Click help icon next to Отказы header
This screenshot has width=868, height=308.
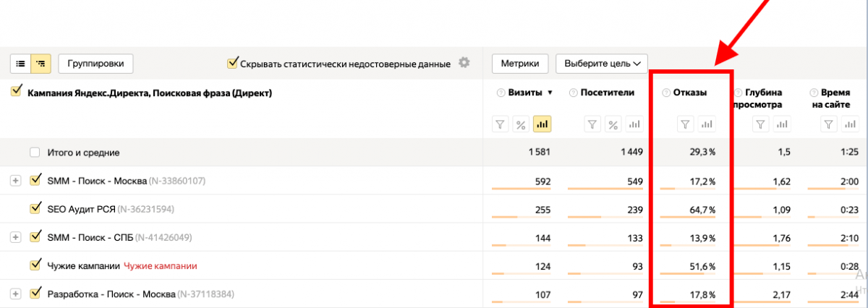665,93
